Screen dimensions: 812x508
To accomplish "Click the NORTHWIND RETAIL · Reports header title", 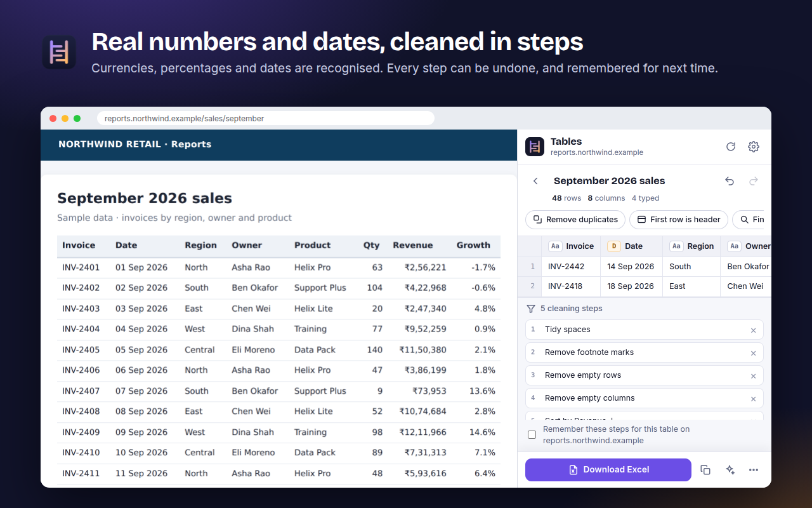I will 135,144.
